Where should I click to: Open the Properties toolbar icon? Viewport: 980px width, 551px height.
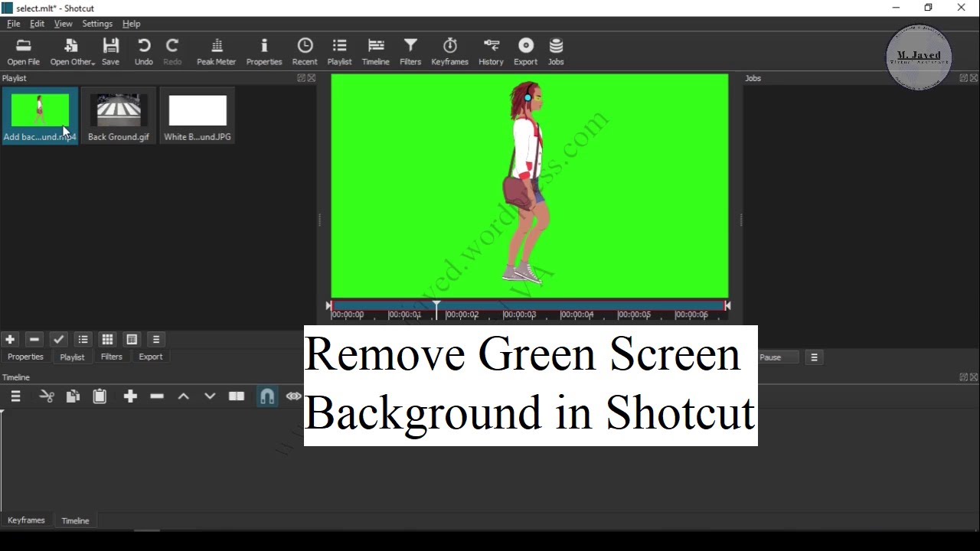point(264,51)
